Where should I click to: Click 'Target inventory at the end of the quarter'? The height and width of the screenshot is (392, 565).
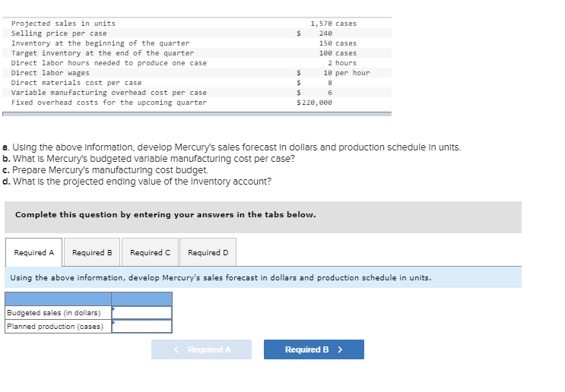point(103,53)
